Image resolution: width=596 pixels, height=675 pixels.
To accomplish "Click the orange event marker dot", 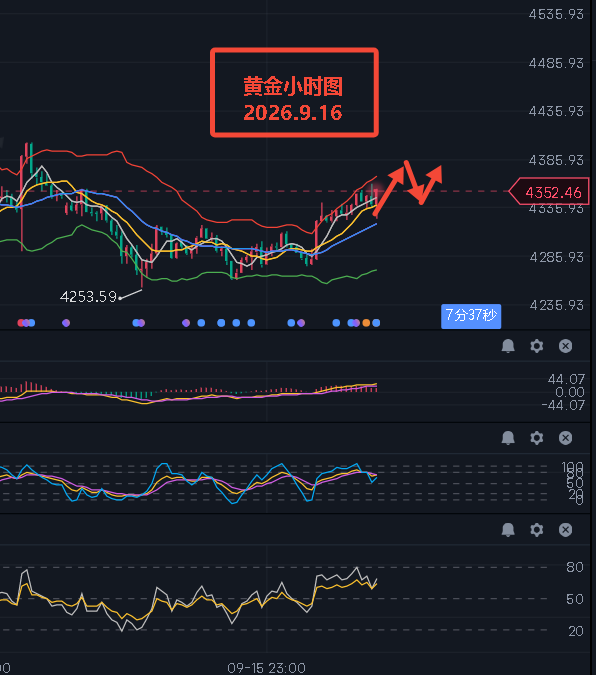I will click(366, 323).
